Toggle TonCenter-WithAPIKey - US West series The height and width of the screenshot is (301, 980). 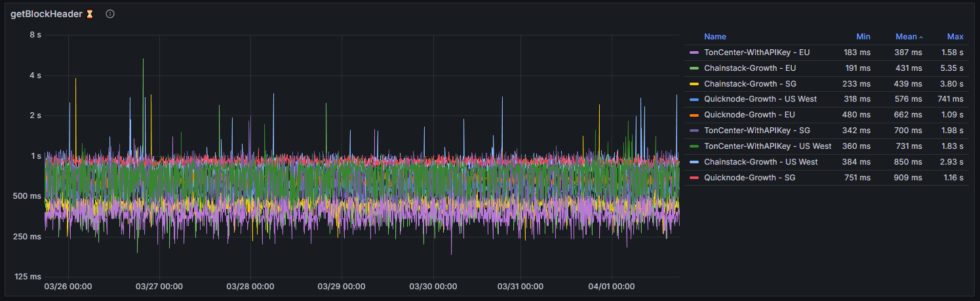(x=768, y=146)
